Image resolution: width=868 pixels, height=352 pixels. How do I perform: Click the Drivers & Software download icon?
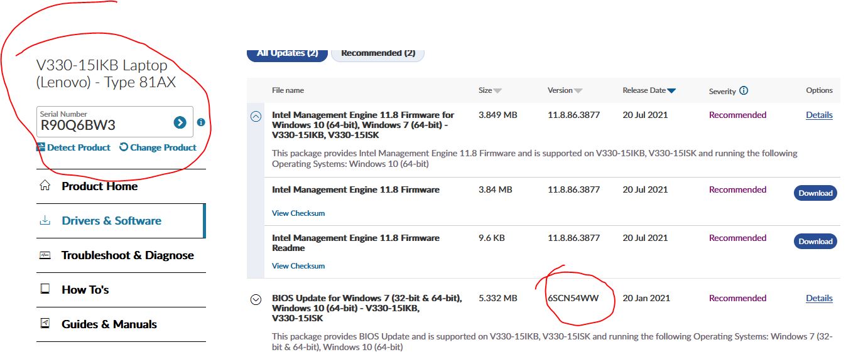coord(45,221)
